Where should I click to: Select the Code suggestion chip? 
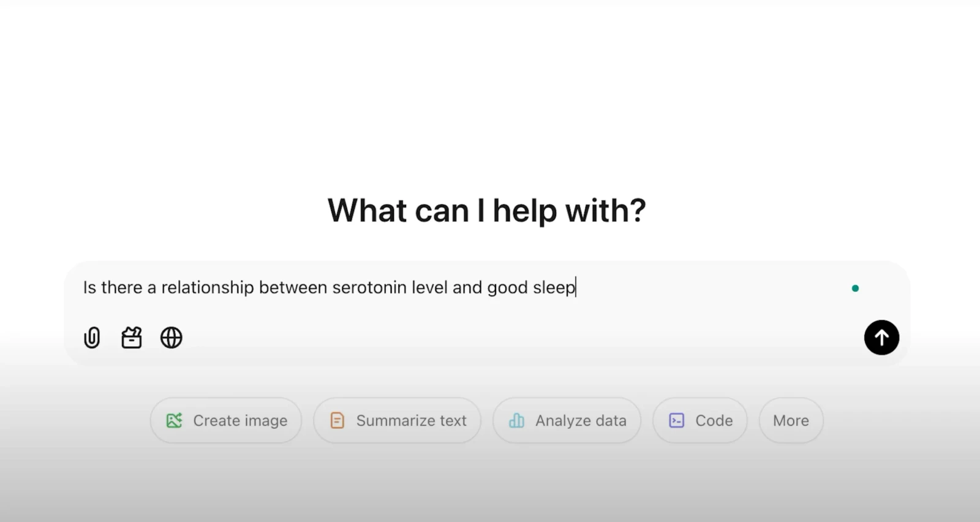[700, 420]
